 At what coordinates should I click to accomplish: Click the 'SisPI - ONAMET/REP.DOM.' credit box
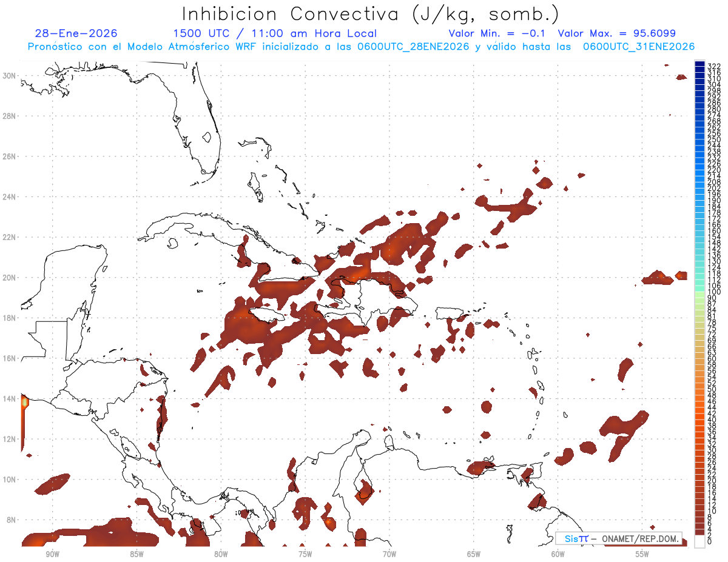click(x=618, y=538)
